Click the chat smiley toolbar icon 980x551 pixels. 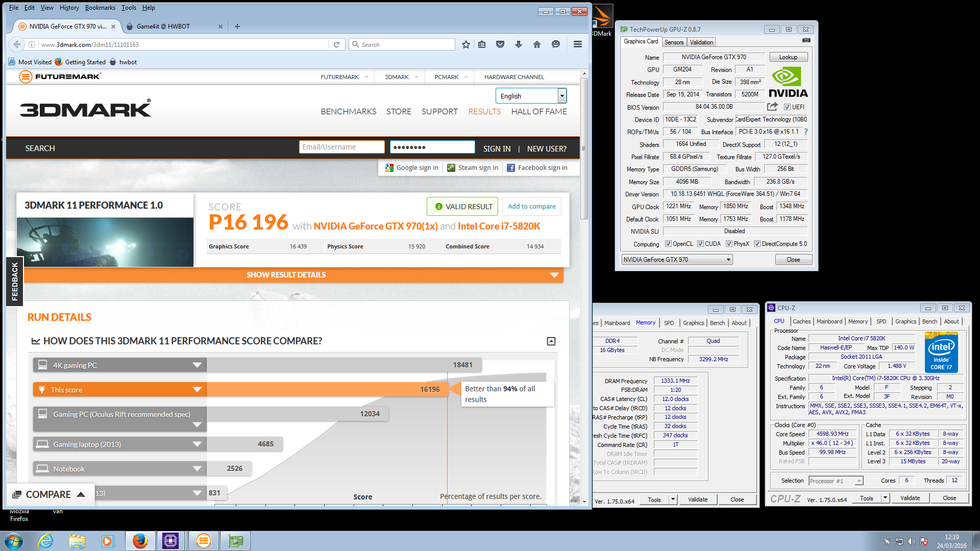[x=556, y=44]
